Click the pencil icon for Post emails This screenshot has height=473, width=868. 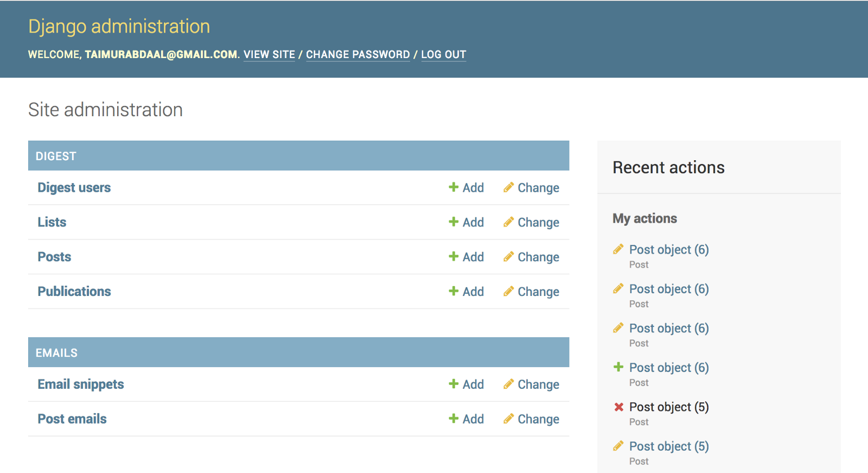[508, 419]
